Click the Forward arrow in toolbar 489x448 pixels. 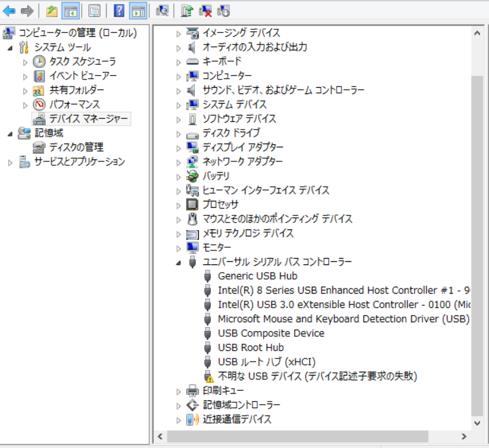click(x=27, y=11)
